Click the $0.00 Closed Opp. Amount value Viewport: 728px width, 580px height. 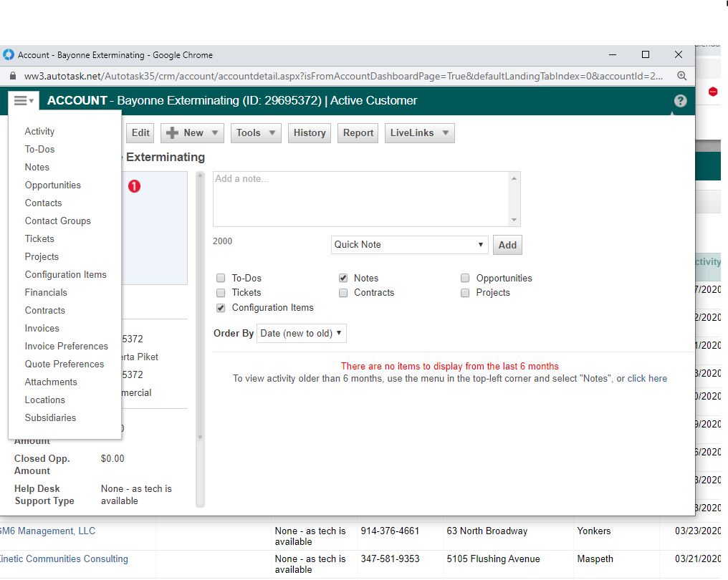coord(112,458)
